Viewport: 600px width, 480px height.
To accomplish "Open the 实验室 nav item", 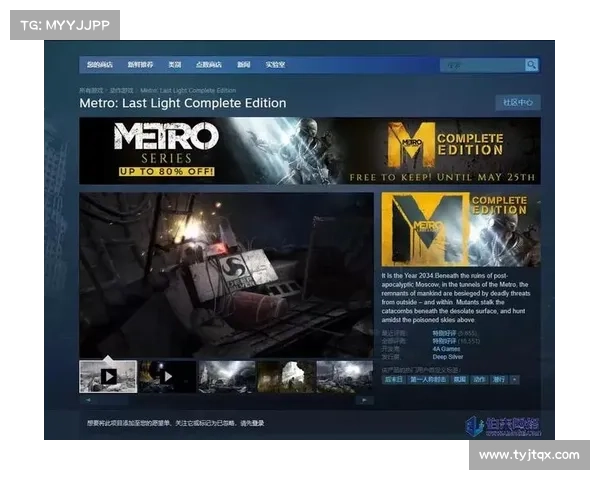I will (x=275, y=65).
